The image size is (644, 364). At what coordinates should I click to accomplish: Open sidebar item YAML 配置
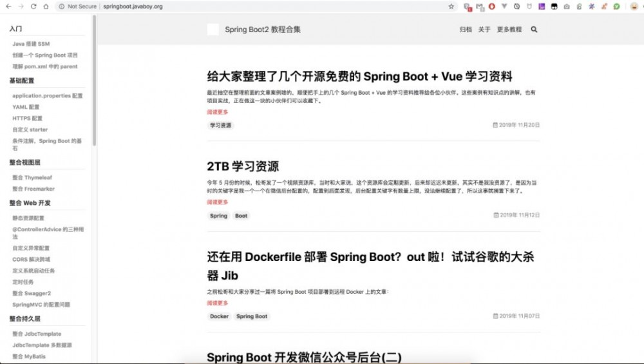coord(26,107)
